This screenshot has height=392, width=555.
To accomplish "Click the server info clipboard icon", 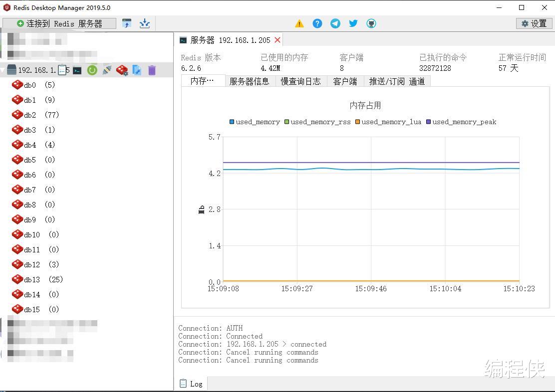I will click(x=62, y=70).
